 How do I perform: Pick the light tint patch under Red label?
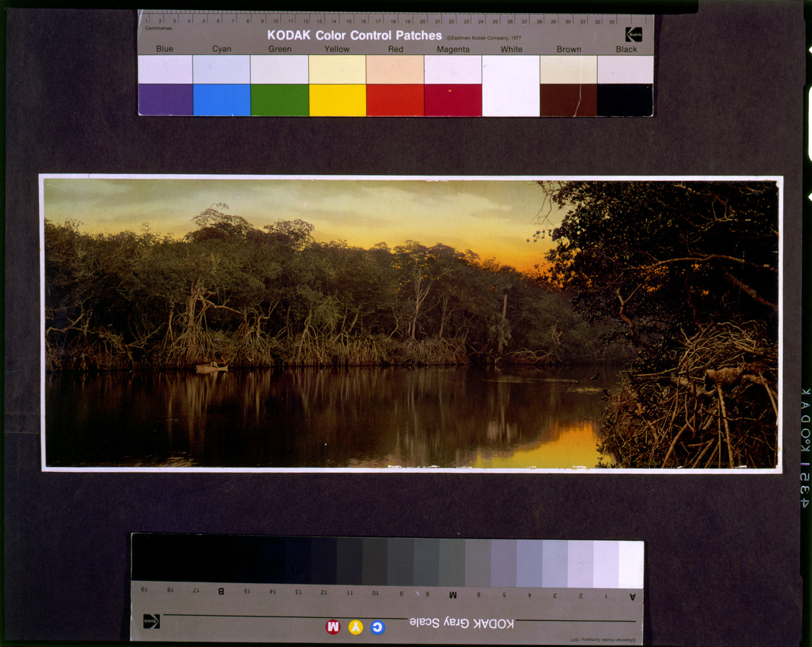[395, 69]
